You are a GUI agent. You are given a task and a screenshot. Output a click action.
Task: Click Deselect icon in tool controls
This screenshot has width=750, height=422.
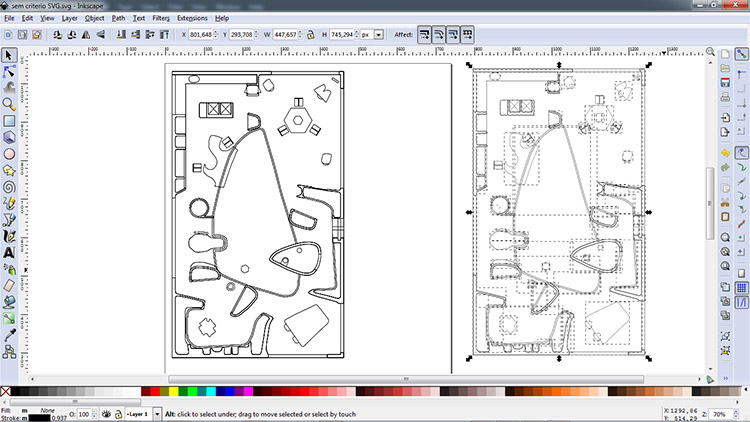37,34
